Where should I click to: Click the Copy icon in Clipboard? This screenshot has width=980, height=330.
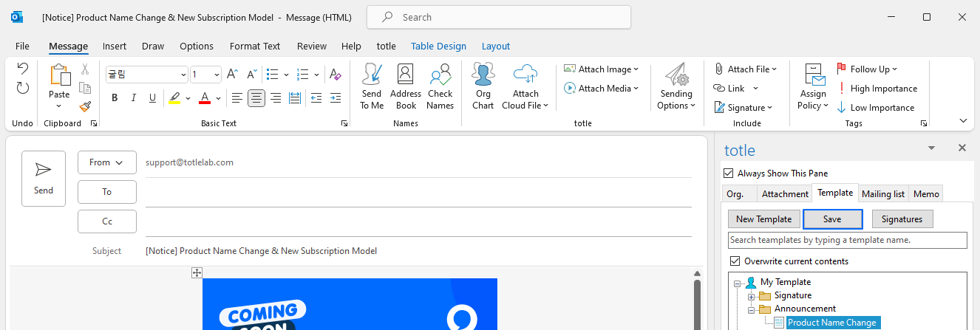[85, 88]
